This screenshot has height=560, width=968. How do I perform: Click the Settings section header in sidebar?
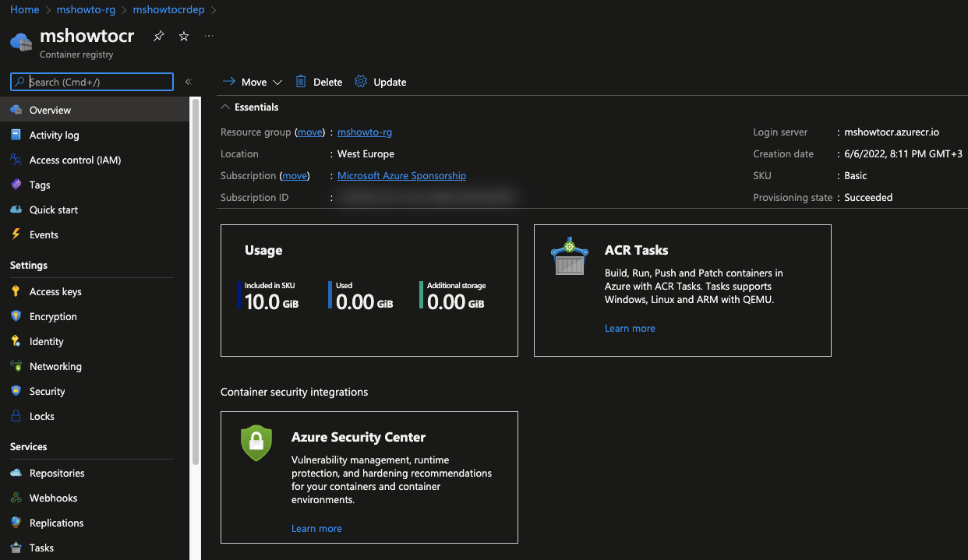[29, 266]
